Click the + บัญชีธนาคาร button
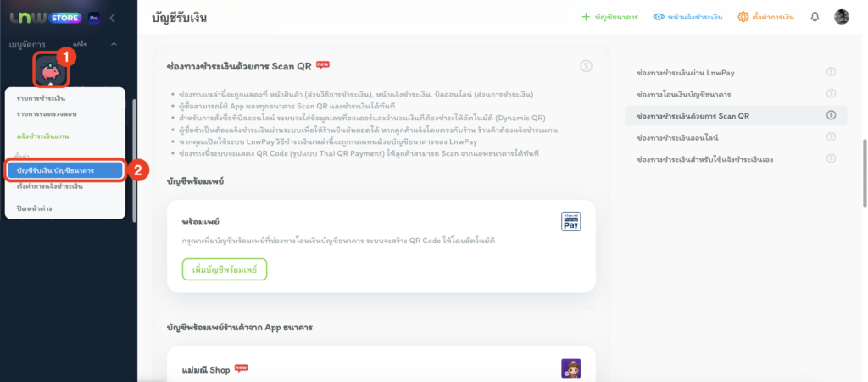 609,17
